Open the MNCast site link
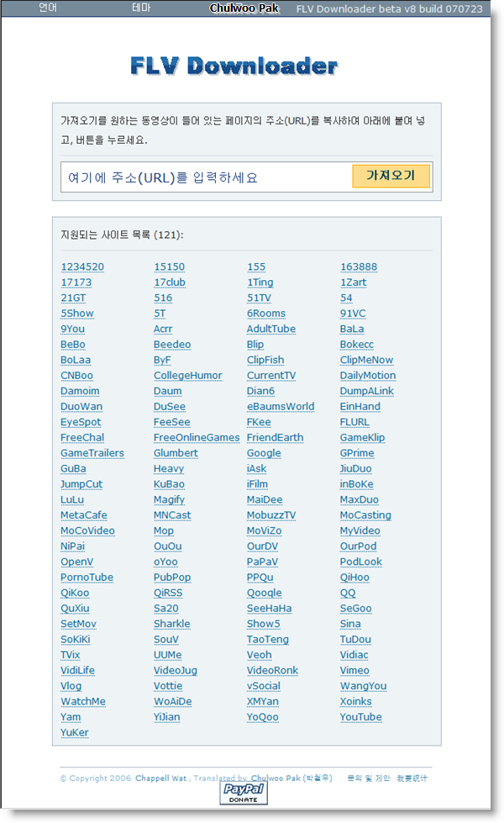Screen dimensions: 504x823 (172, 514)
